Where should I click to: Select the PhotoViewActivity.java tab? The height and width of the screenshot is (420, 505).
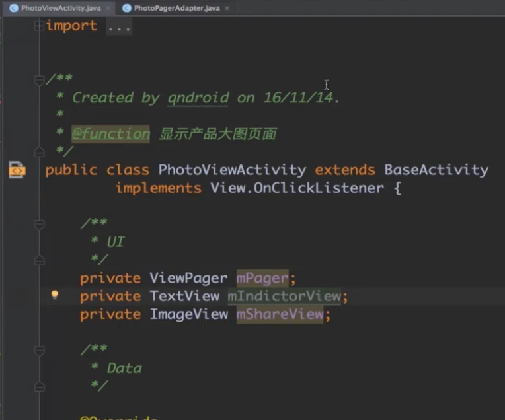pyautogui.click(x=60, y=8)
